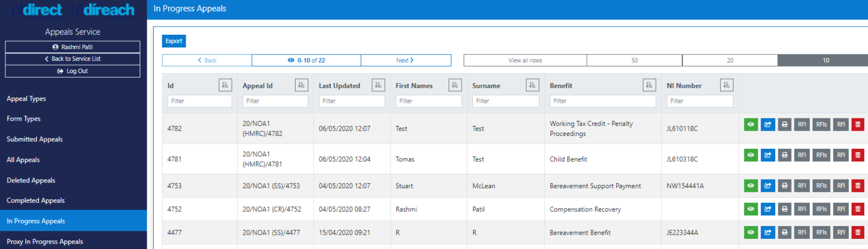
Task: Focus the Last Updated filter field
Action: pos(352,101)
